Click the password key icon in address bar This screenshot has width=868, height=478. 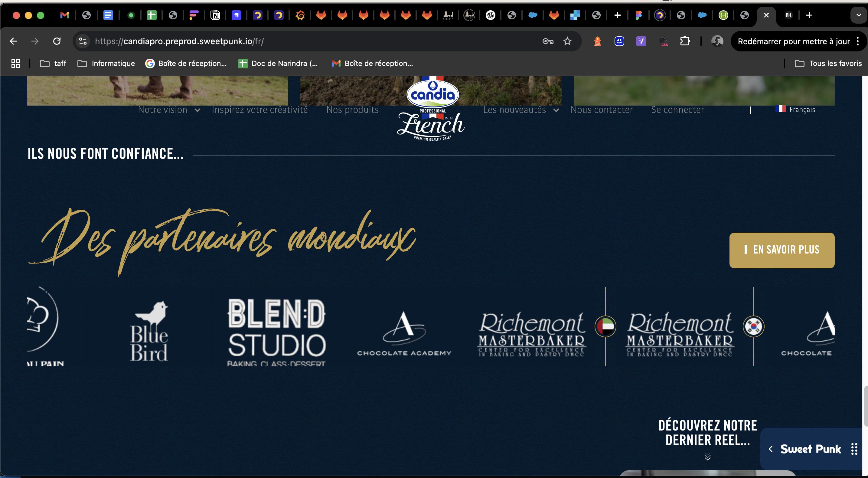pos(548,41)
